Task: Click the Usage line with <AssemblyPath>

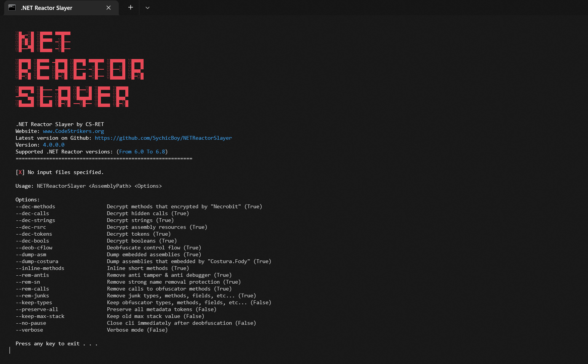Action: coord(89,186)
